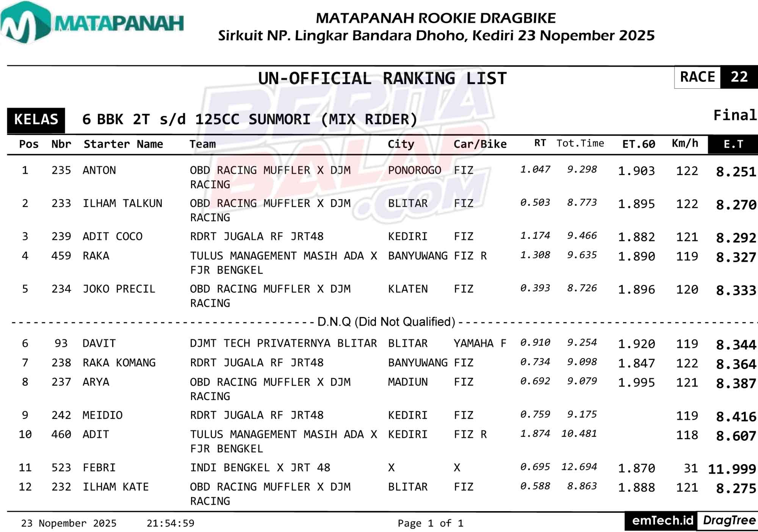Click the DragTree logo

pyautogui.click(x=729, y=521)
